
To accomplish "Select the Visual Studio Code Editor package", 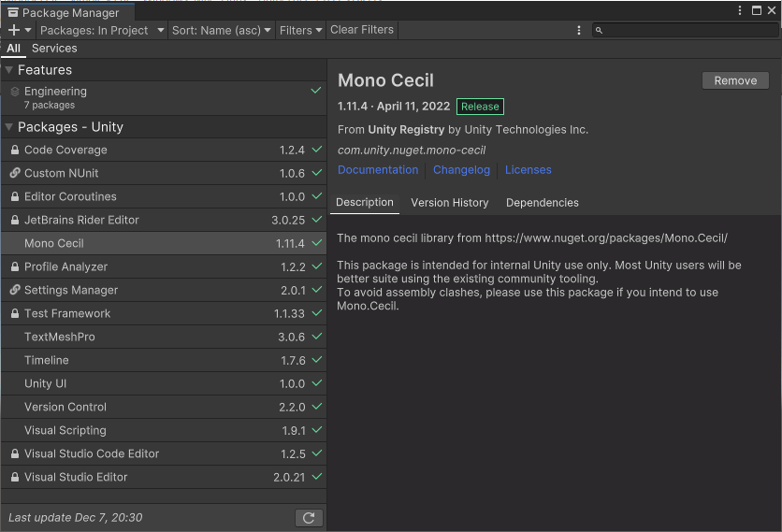I will [x=164, y=453].
